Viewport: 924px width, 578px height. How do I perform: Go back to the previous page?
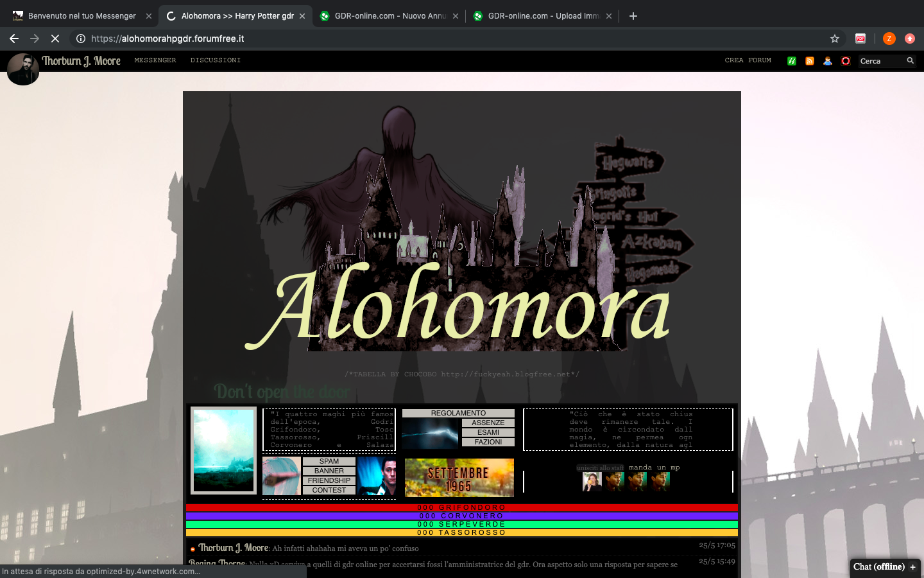tap(14, 39)
